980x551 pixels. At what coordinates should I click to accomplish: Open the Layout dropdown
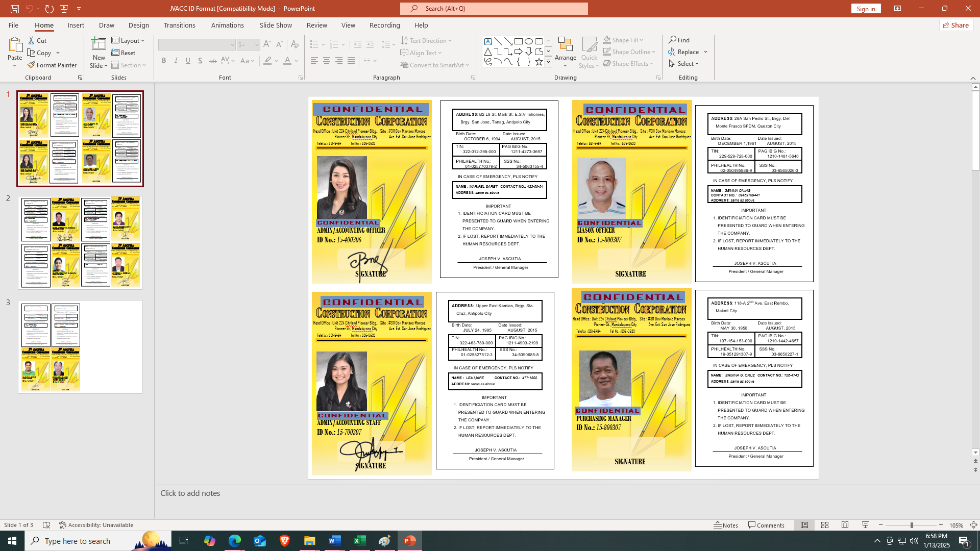(129, 40)
